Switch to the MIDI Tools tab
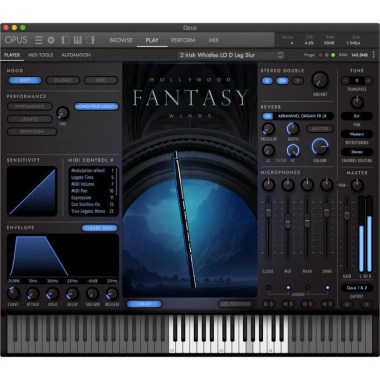The height and width of the screenshot is (380, 380). point(41,55)
